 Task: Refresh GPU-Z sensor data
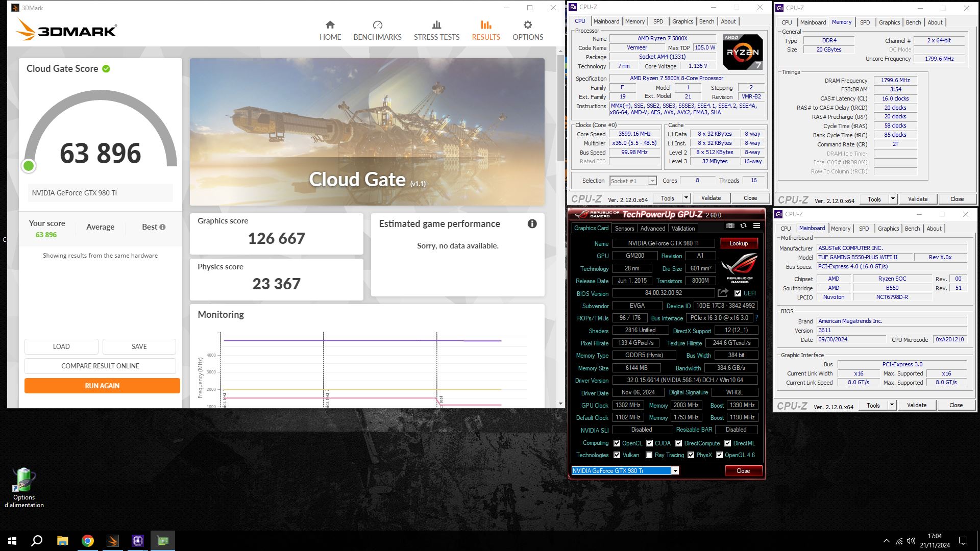tap(743, 226)
